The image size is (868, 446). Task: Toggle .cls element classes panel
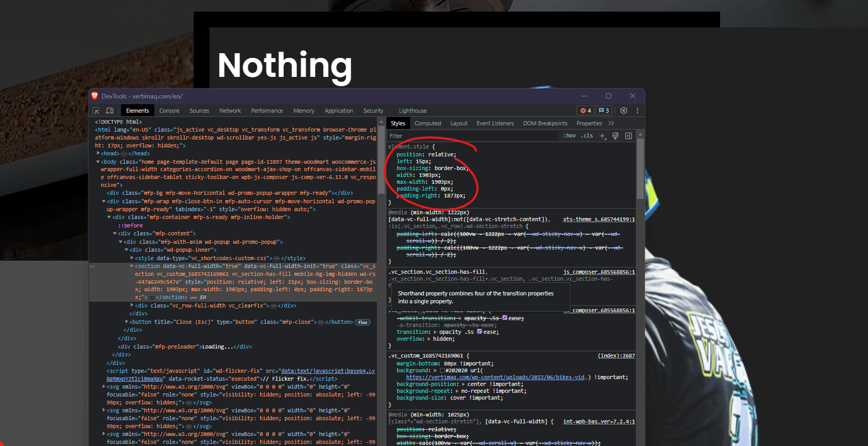[x=587, y=136]
